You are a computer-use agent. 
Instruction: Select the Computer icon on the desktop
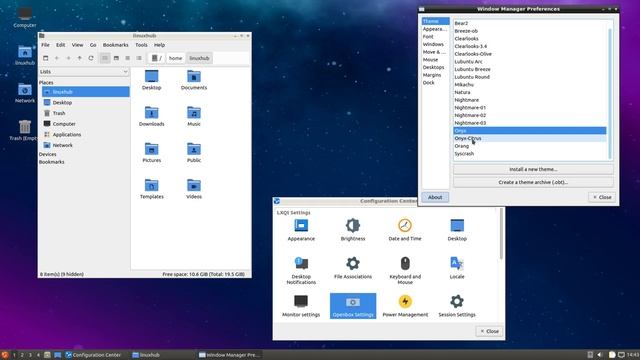24,17
